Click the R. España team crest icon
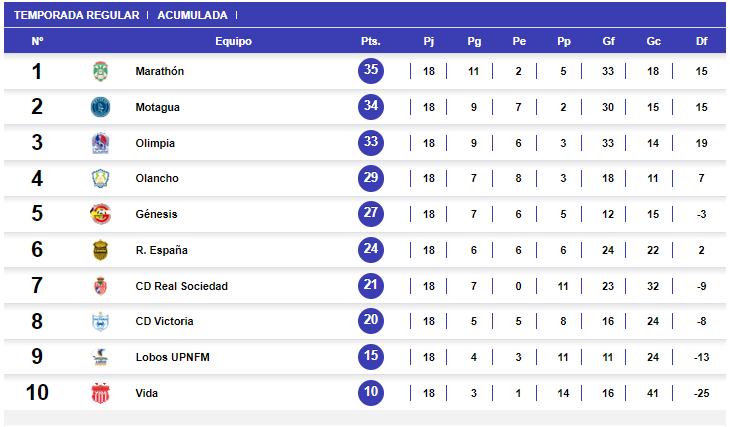 [99, 250]
